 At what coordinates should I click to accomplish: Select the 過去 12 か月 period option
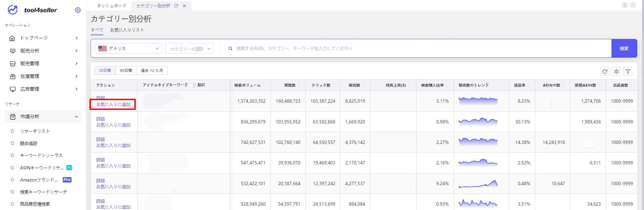point(152,70)
